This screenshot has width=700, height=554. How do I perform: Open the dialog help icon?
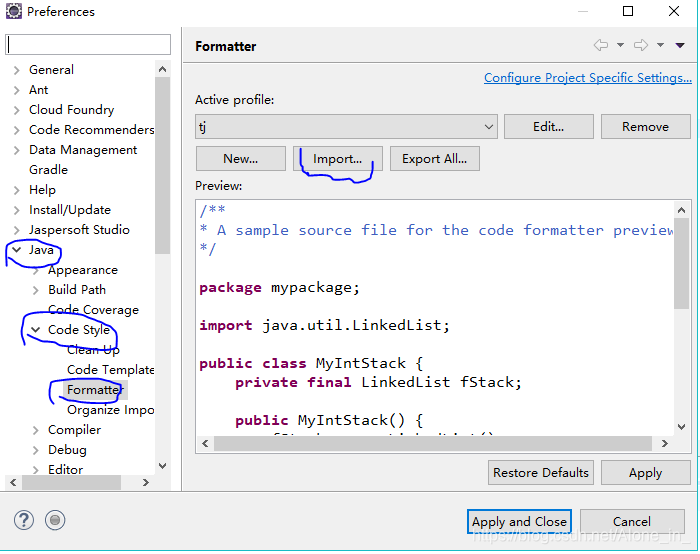24,520
